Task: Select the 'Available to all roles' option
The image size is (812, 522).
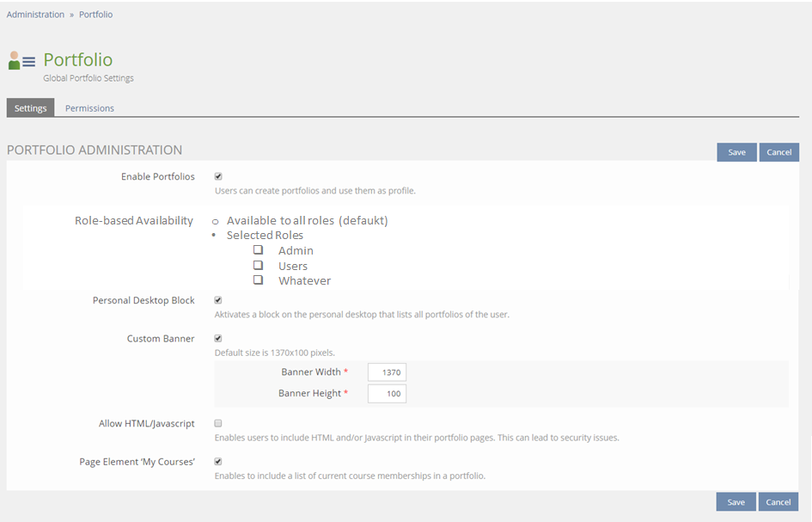Action: (215, 221)
